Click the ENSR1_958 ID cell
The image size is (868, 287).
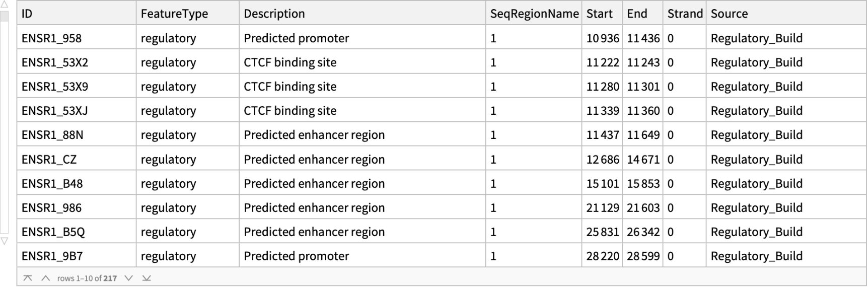tap(51, 38)
